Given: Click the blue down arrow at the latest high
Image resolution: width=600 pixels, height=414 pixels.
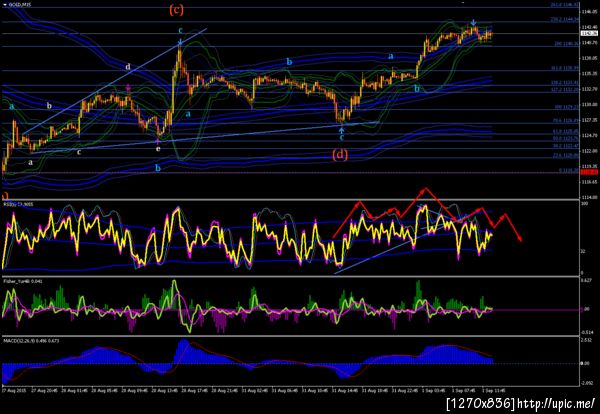Looking at the screenshot, I should [473, 22].
